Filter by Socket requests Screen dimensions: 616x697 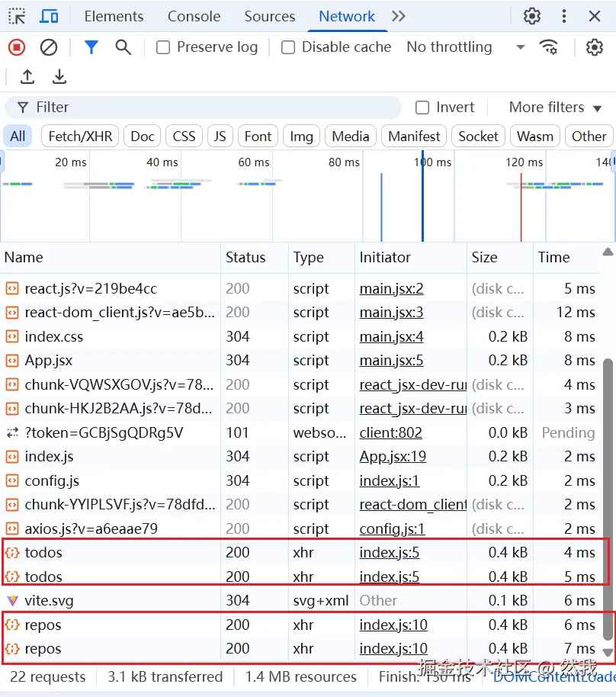(478, 136)
